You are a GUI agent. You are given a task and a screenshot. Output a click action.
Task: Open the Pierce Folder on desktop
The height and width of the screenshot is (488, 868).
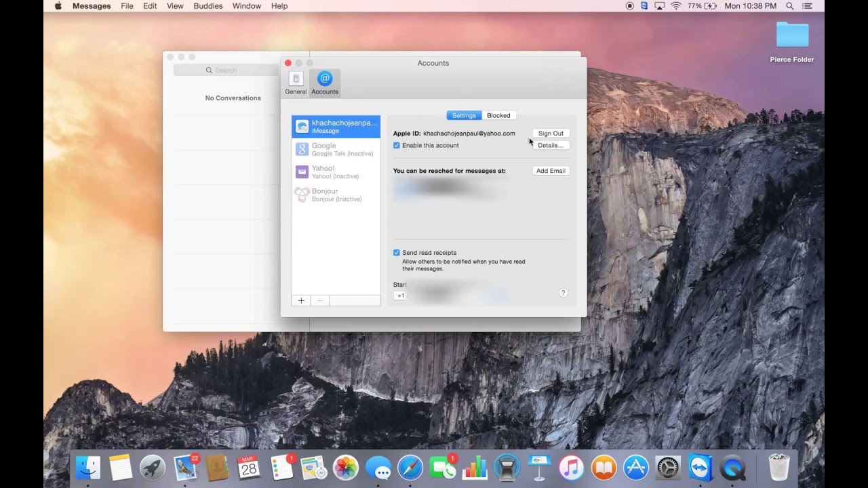point(792,42)
